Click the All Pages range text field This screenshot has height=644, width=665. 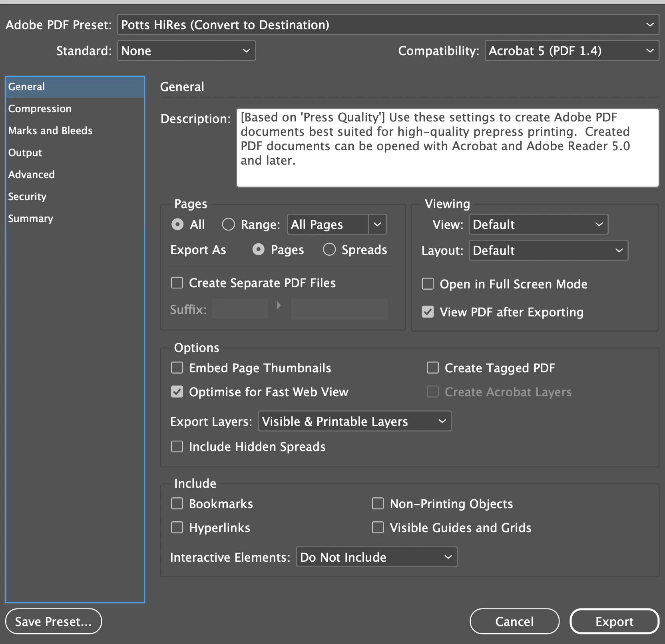(x=328, y=225)
